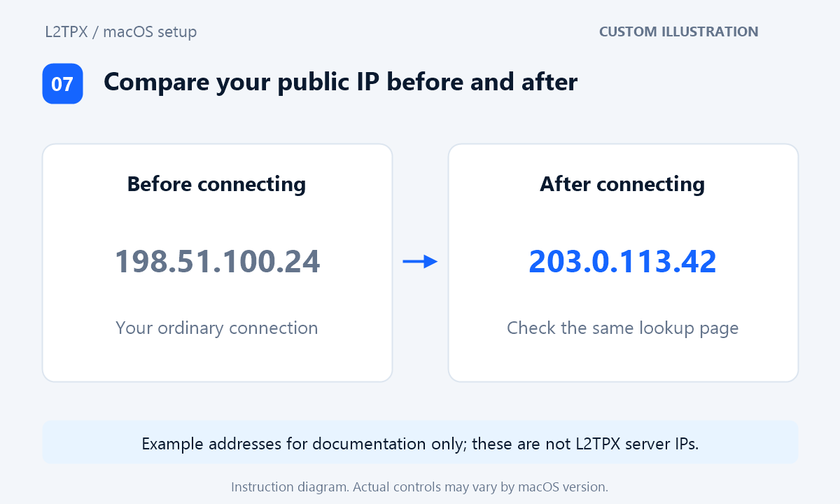This screenshot has height=504, width=840.
Task: Click the blue IP address 203.0.113.42
Action: click(622, 261)
